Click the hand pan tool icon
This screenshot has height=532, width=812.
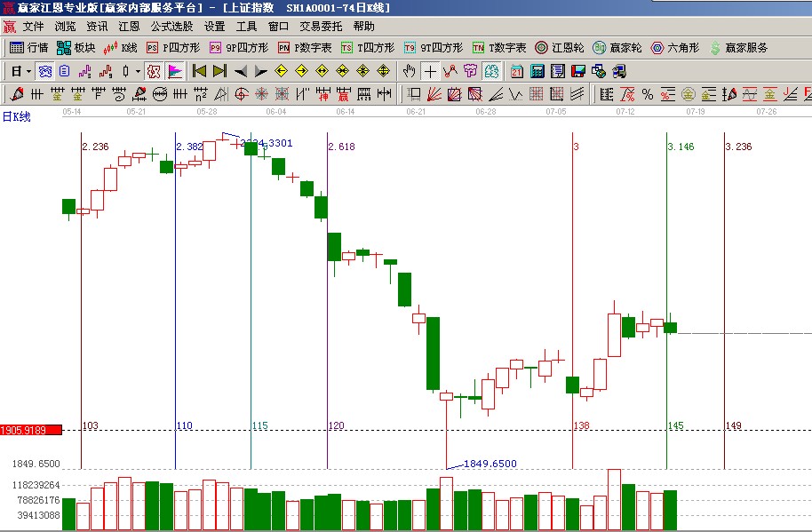410,70
